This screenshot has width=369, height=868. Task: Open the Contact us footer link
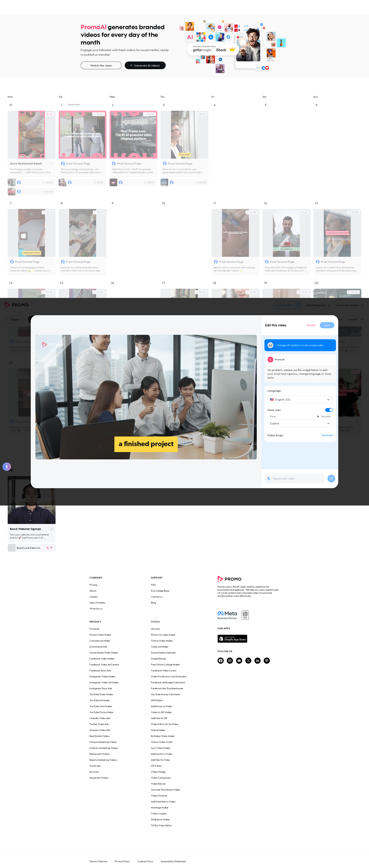157,597
